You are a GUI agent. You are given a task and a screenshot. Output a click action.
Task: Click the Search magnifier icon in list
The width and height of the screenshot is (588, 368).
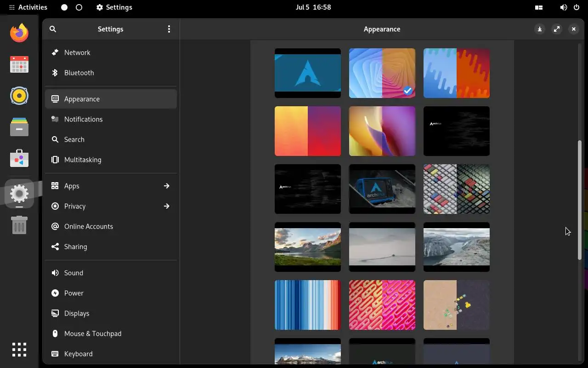[x=55, y=139]
